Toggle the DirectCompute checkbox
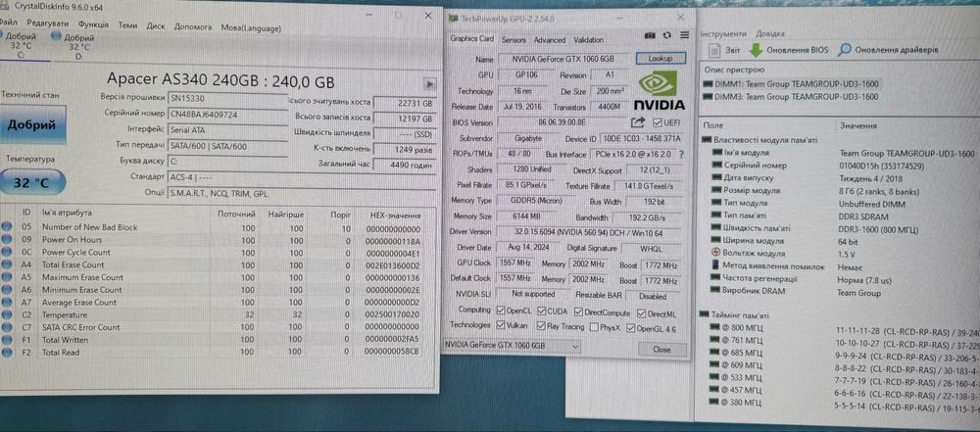This screenshot has height=432, width=980. click(x=579, y=312)
